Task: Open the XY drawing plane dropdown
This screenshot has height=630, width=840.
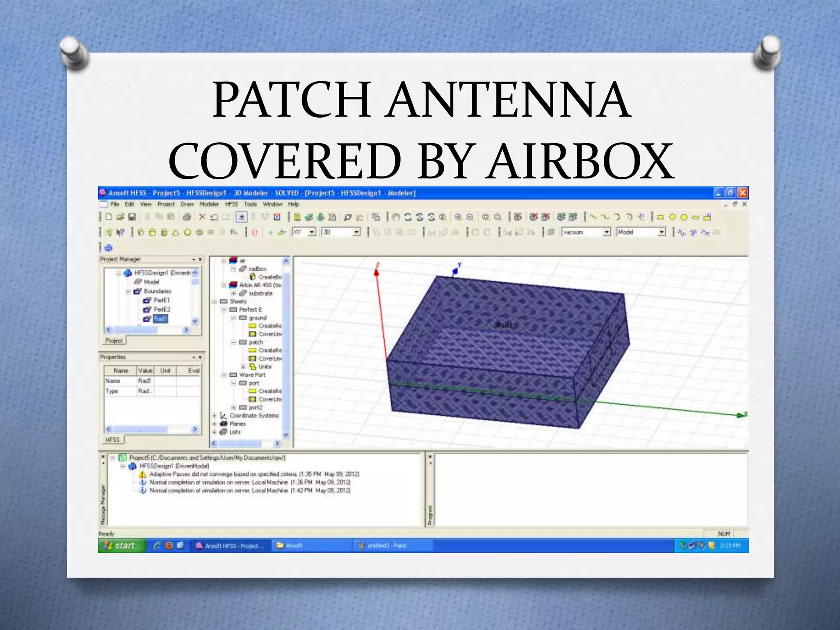Action: click(x=312, y=232)
